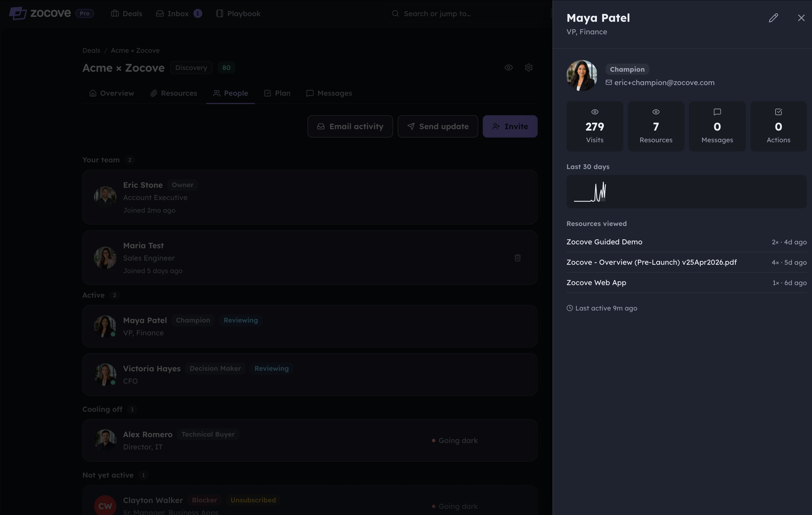Delete Maria Test with trash icon
The height and width of the screenshot is (515, 812).
518,258
